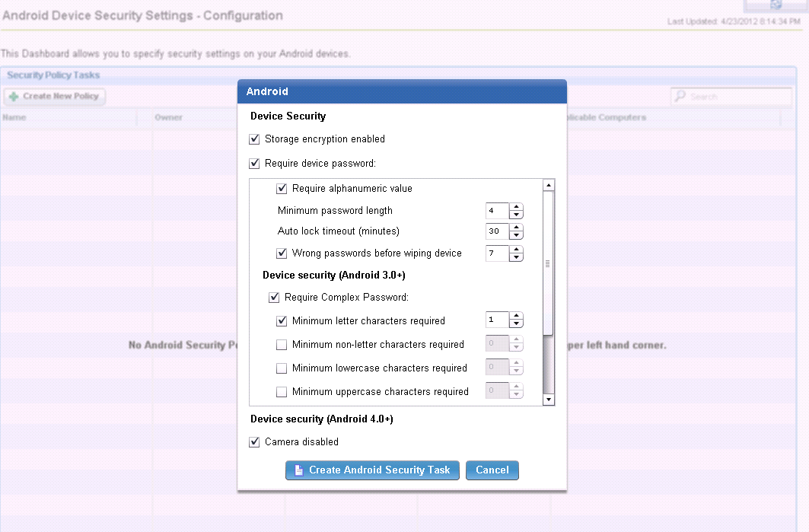Image resolution: width=809 pixels, height=532 pixels.
Task: Enable Minimum lowercase characters required
Action: (282, 368)
